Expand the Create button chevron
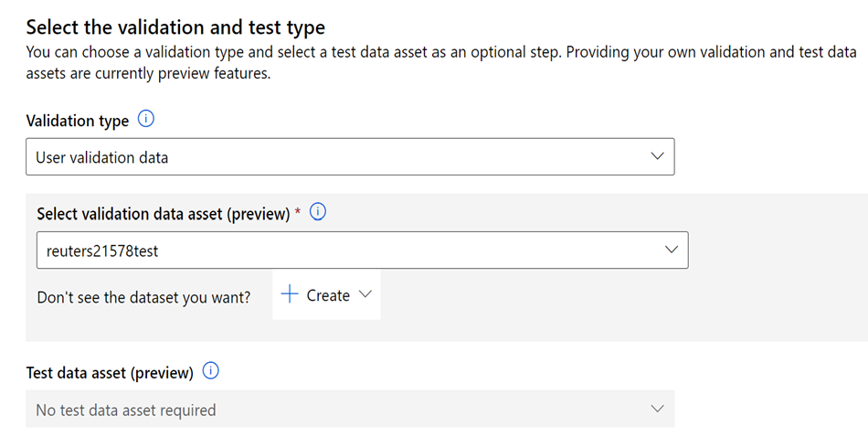This screenshot has height=437, width=868. [365, 294]
